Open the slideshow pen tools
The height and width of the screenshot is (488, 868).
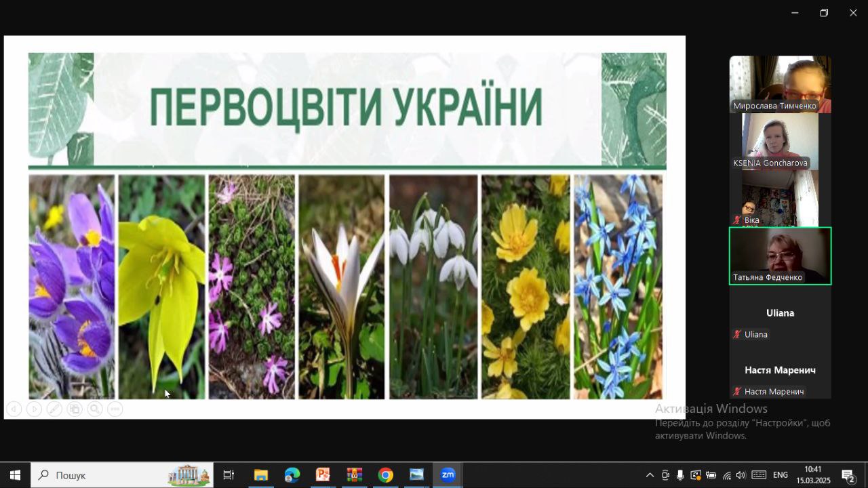point(54,409)
